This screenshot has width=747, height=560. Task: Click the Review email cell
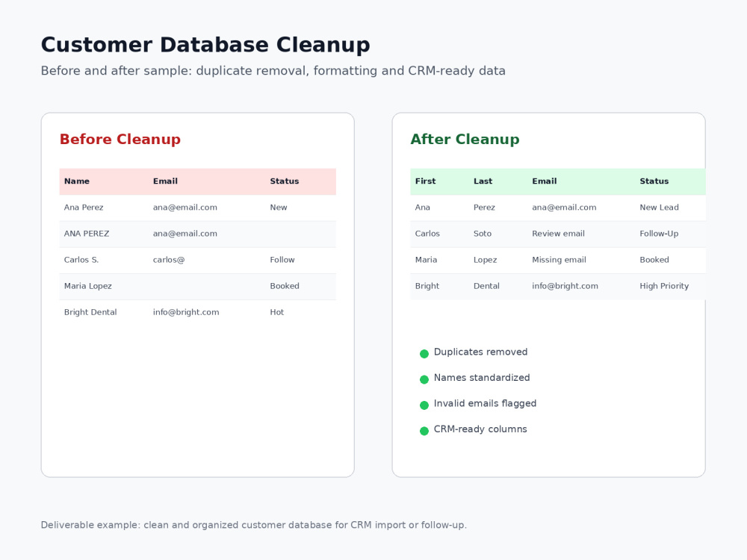(558, 233)
